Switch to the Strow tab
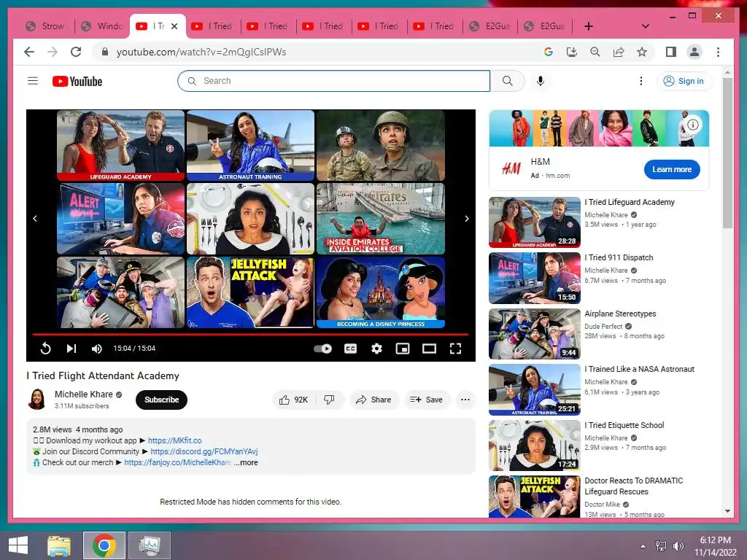This screenshot has width=747, height=560. pos(47,26)
